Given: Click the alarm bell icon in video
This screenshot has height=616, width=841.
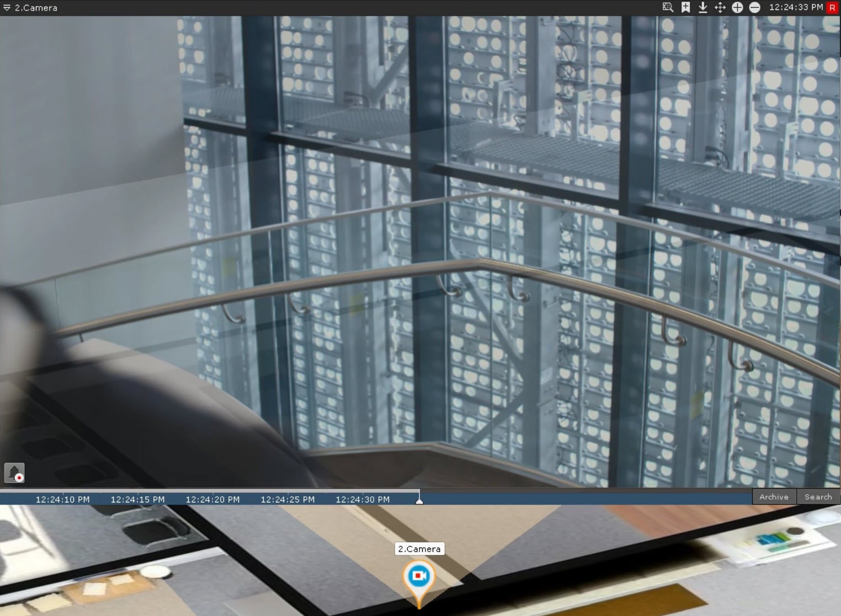Looking at the screenshot, I should pos(15,473).
